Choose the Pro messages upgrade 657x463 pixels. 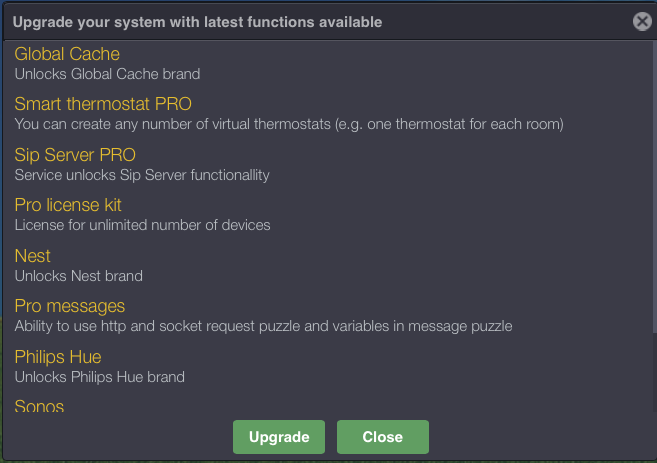coord(70,306)
